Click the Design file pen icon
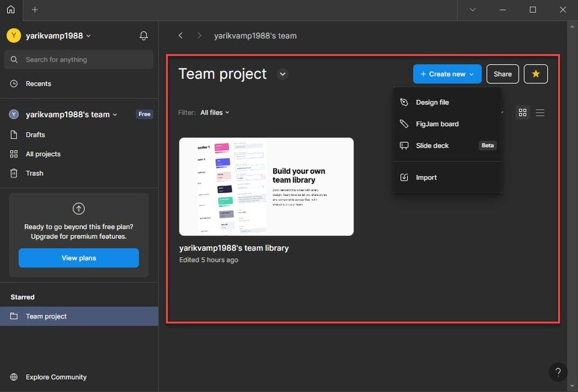 pyautogui.click(x=404, y=102)
